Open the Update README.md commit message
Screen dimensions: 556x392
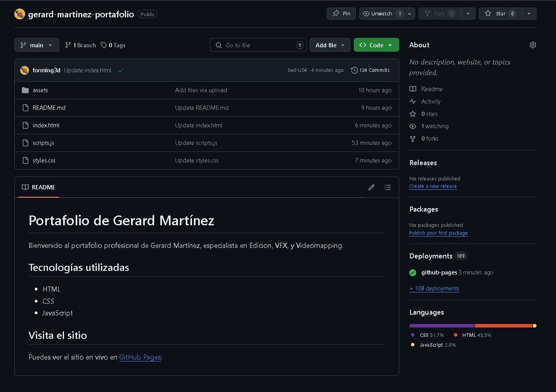(x=201, y=107)
